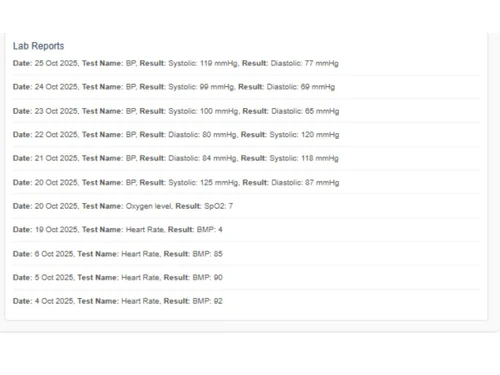Screen dimensions: 500x375
Task: Click the Diastolic: 69 mmHg result
Action: [301, 87]
